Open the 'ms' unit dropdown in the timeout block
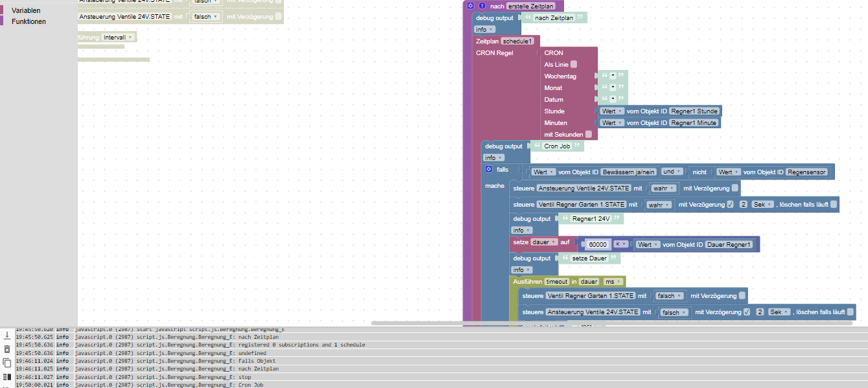 coord(612,282)
